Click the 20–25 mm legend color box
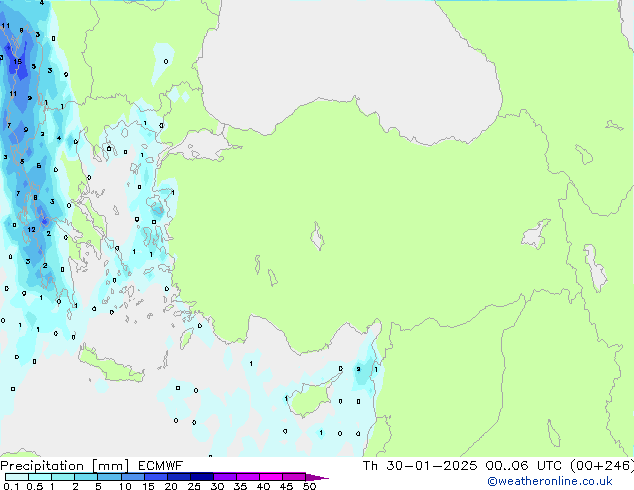This screenshot has width=634, height=490. pyautogui.click(x=178, y=477)
